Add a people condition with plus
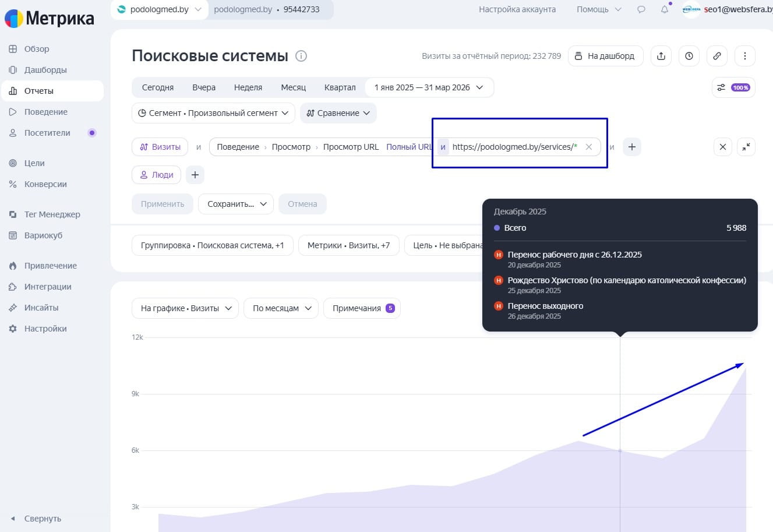 tap(195, 175)
